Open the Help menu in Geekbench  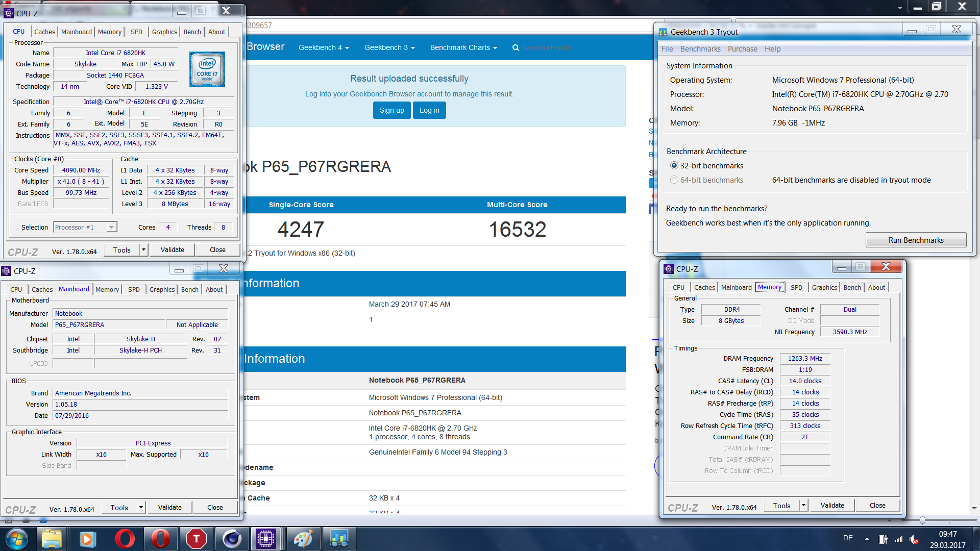(772, 49)
